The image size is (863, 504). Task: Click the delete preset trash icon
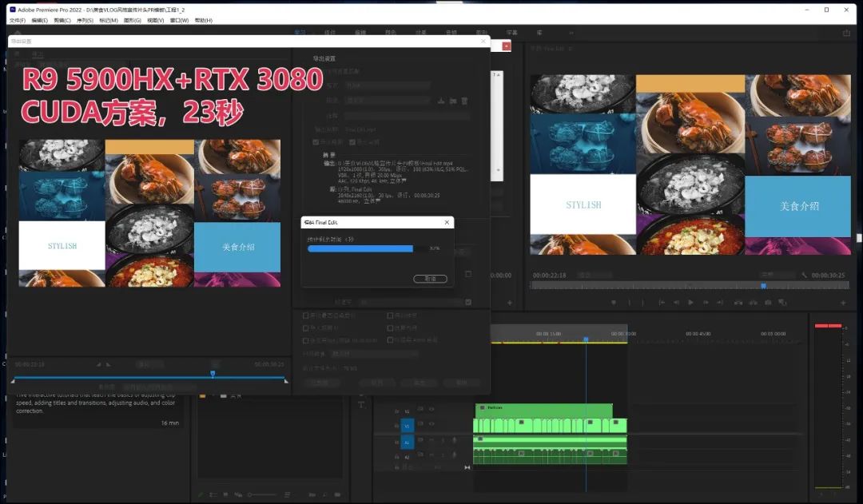[464, 101]
